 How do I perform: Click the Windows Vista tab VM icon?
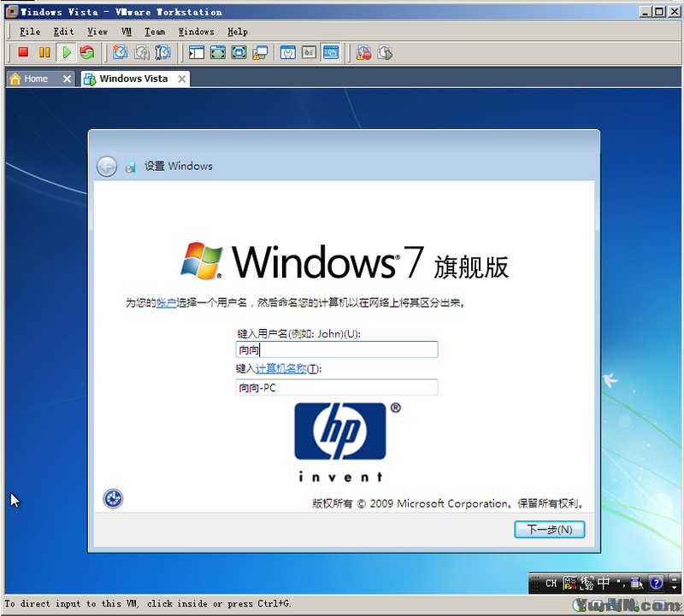coord(90,79)
